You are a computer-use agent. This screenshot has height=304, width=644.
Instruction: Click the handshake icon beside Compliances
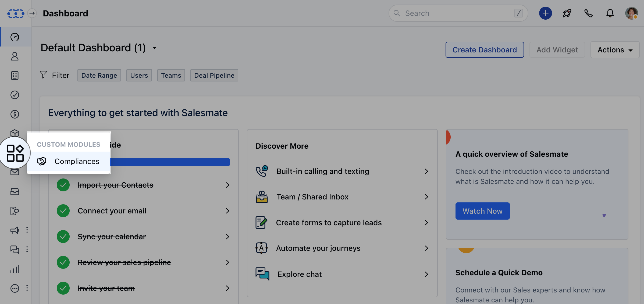[42, 161]
